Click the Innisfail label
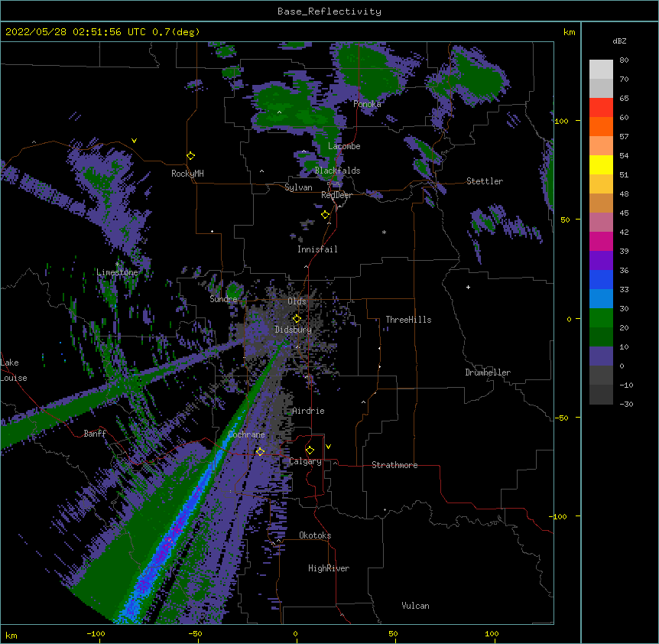Viewport: 659px width, 644px height. (317, 249)
